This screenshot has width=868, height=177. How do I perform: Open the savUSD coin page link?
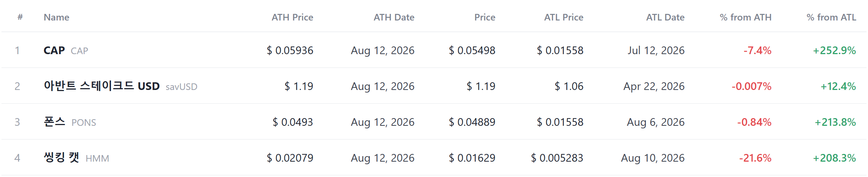(x=120, y=86)
